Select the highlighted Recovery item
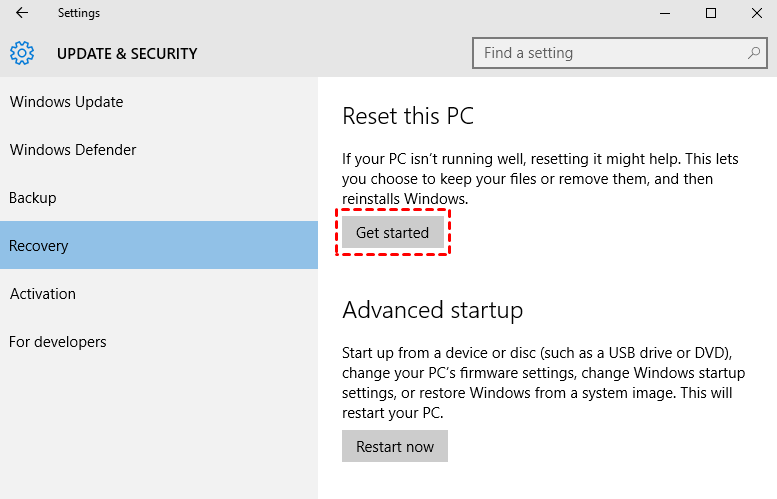 click(39, 246)
